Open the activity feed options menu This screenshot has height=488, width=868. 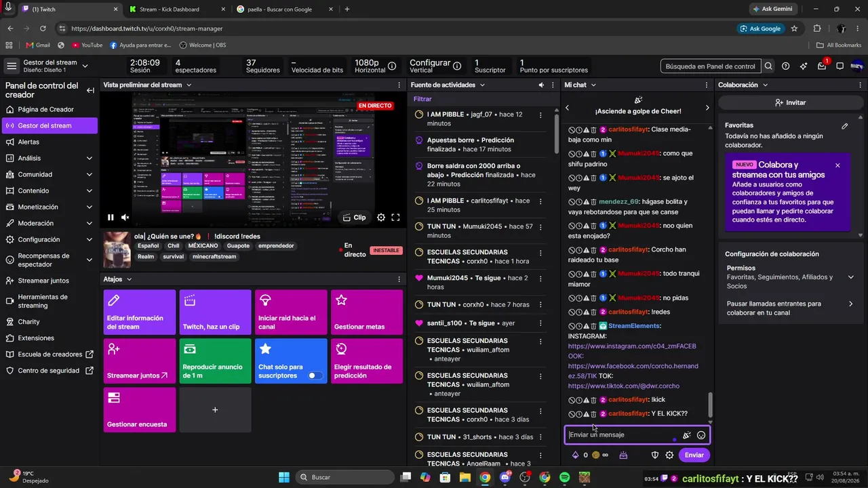(553, 85)
